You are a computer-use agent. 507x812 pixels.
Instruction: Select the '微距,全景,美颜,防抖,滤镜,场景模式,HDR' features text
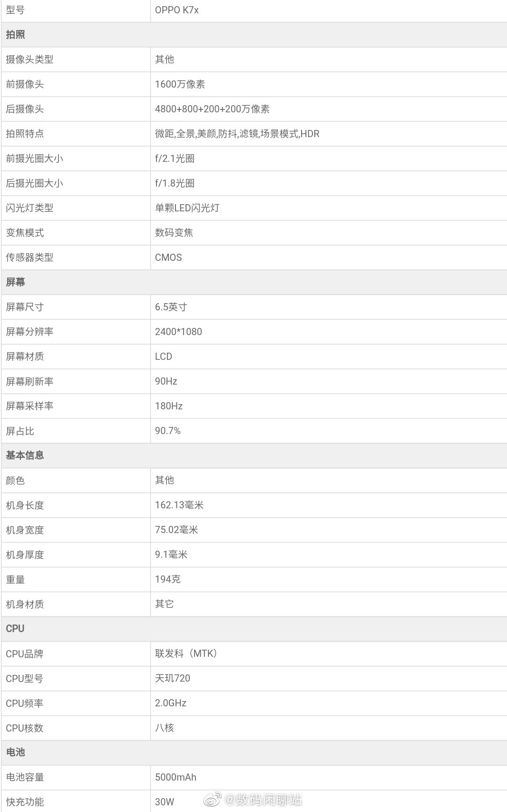237,134
